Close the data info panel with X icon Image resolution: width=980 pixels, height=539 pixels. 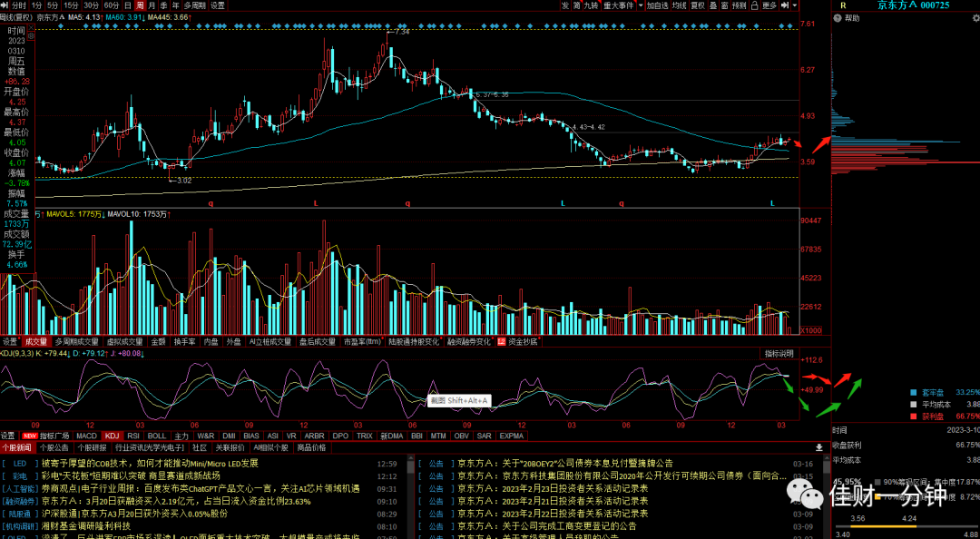pyautogui.click(x=31, y=27)
